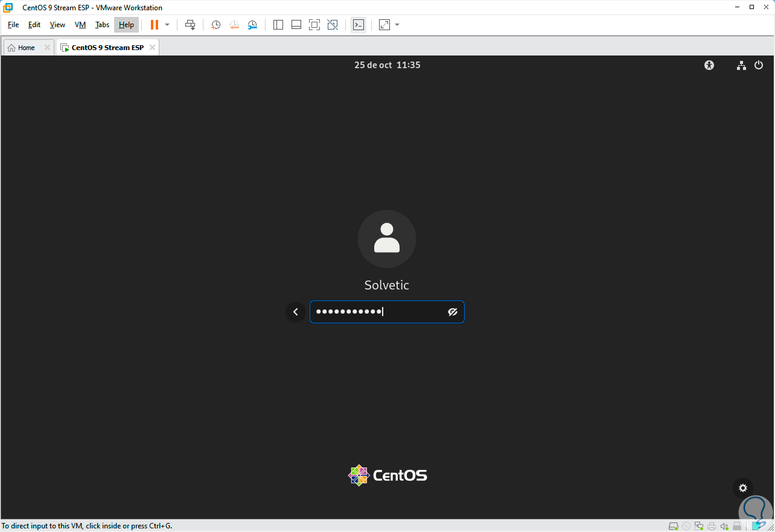This screenshot has width=775, height=532.
Task: Expand the stretch display options dropdown arrow
Action: click(397, 25)
